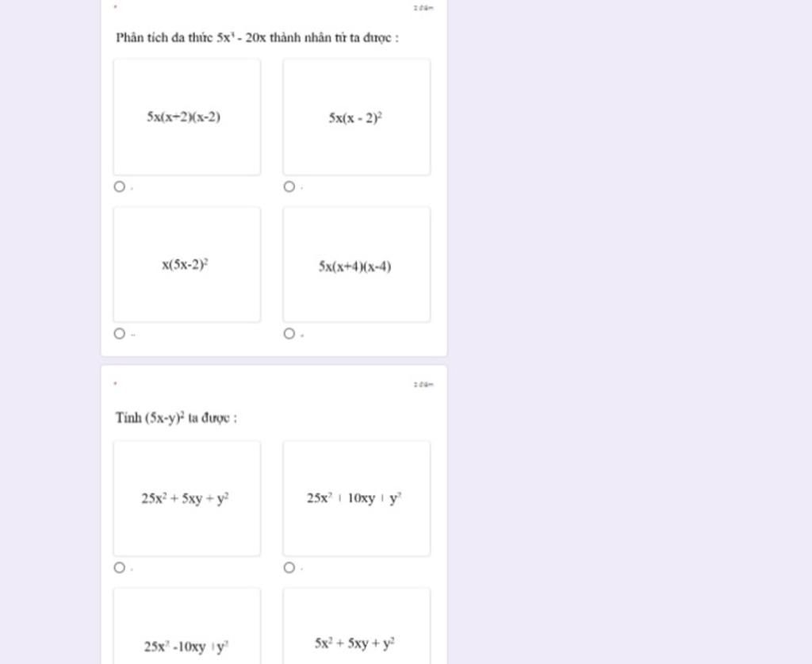This screenshot has height=664, width=812.
Task: Open the x(5x-2)² answer image card
Action: [187, 264]
